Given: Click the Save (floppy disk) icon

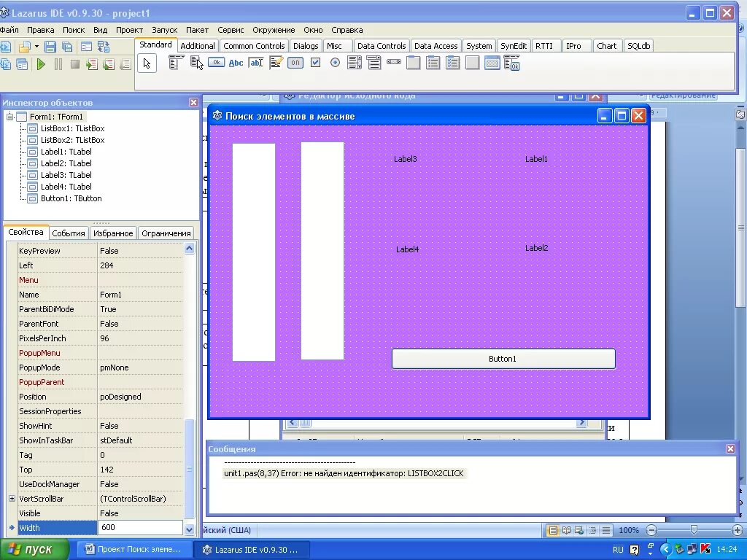Looking at the screenshot, I should 50,46.
